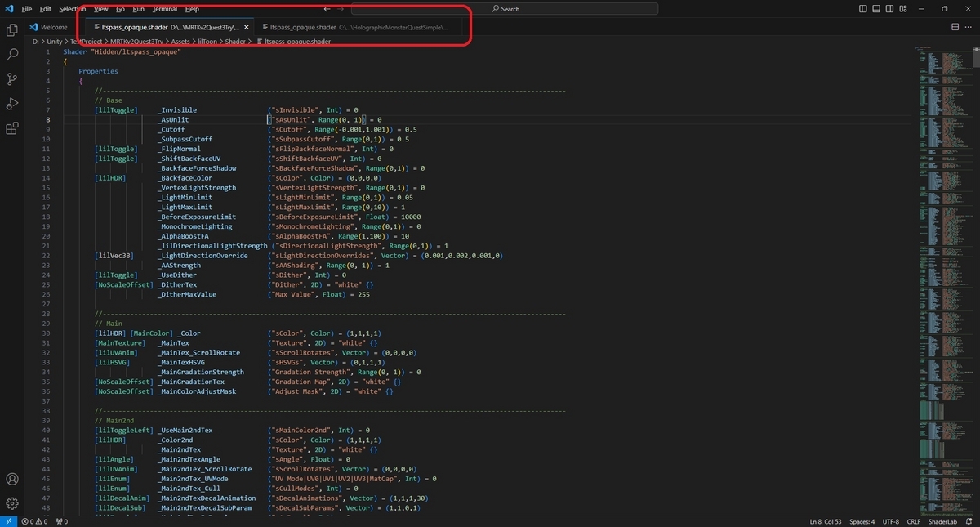Click the _AsUnlit property on line 8
Viewport: 980px width, 527px height.
click(173, 119)
